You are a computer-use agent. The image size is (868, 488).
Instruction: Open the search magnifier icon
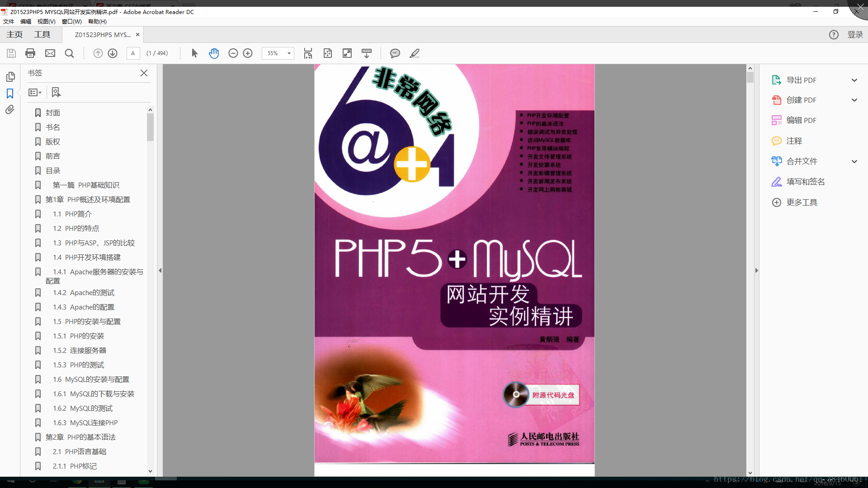point(69,53)
